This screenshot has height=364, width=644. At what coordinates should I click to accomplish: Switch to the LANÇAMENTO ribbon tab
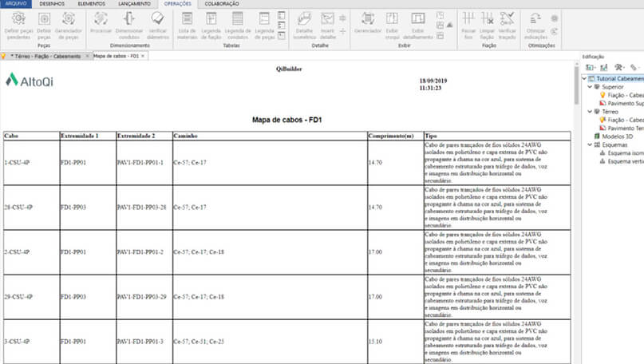click(134, 4)
